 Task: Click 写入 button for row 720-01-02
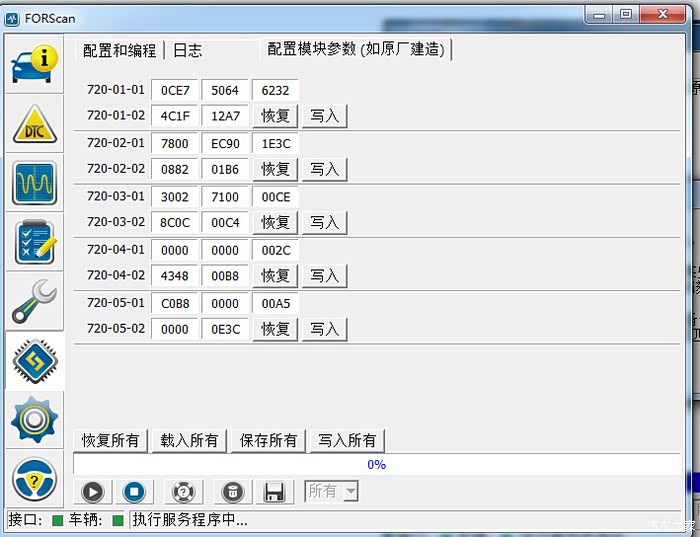pos(324,116)
